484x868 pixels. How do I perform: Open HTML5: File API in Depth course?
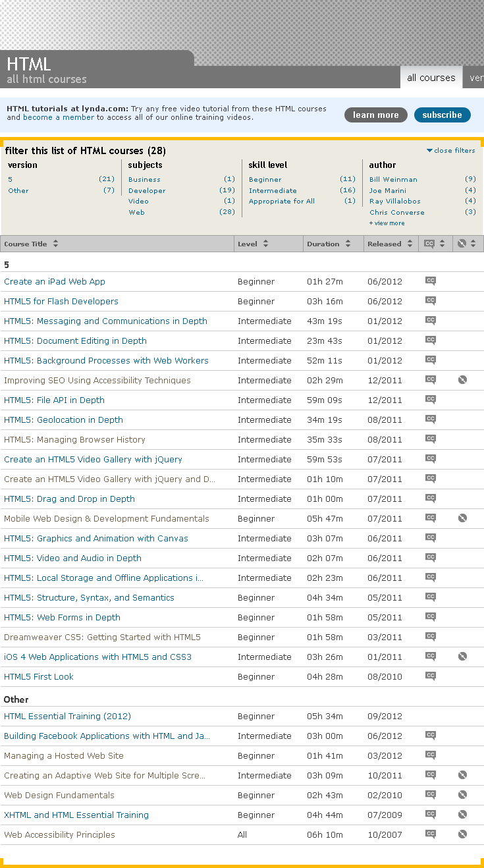coord(54,400)
